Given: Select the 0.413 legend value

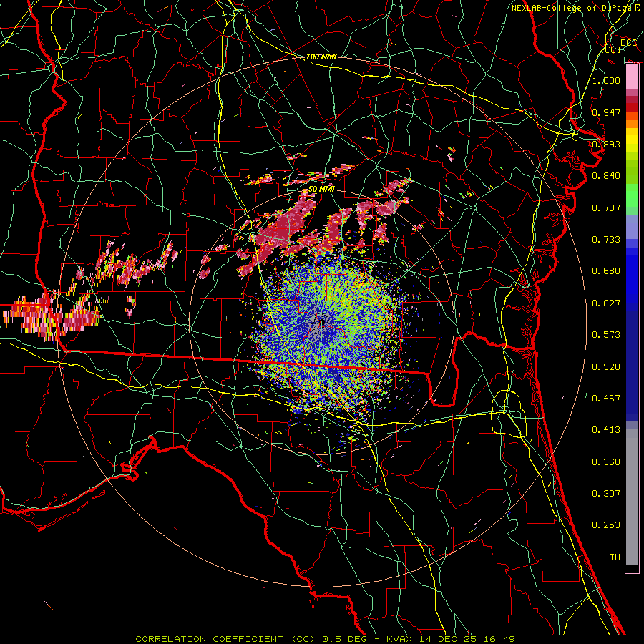Looking at the screenshot, I should 606,430.
